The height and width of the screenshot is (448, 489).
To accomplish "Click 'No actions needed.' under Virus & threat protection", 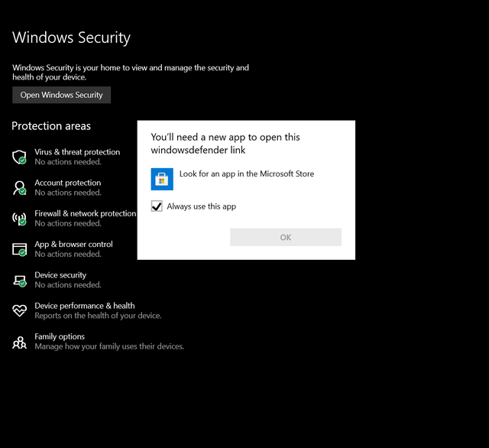I will [68, 162].
